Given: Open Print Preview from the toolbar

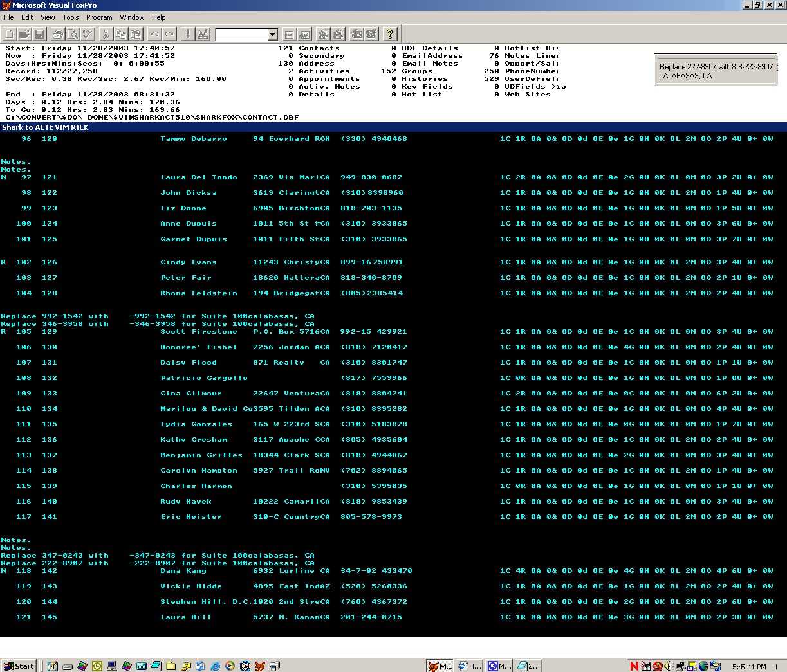Looking at the screenshot, I should [x=73, y=34].
